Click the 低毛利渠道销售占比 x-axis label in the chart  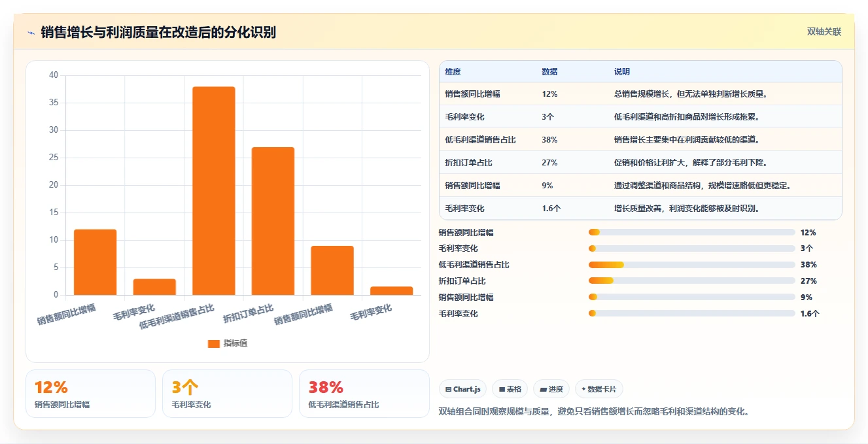[x=177, y=317]
